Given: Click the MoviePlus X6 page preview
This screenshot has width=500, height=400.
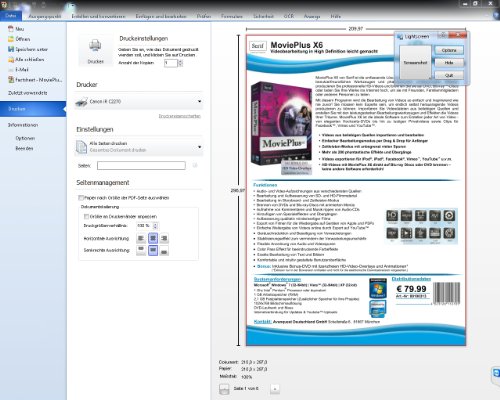Looking at the screenshot, I should [356, 190].
